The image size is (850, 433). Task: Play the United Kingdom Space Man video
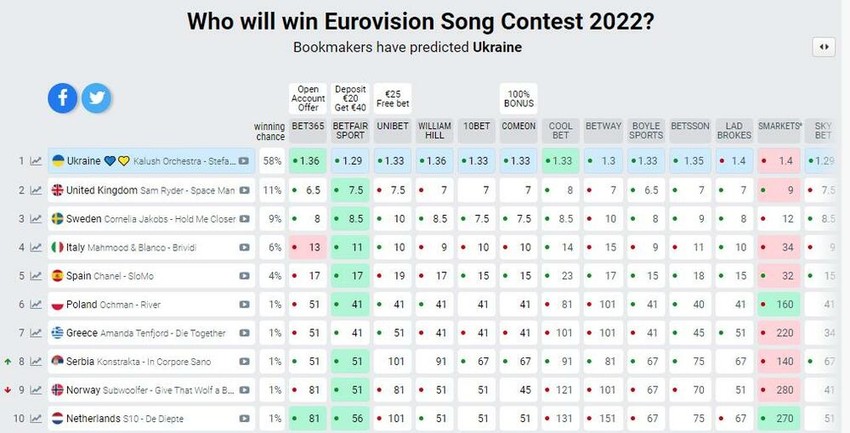click(x=244, y=190)
